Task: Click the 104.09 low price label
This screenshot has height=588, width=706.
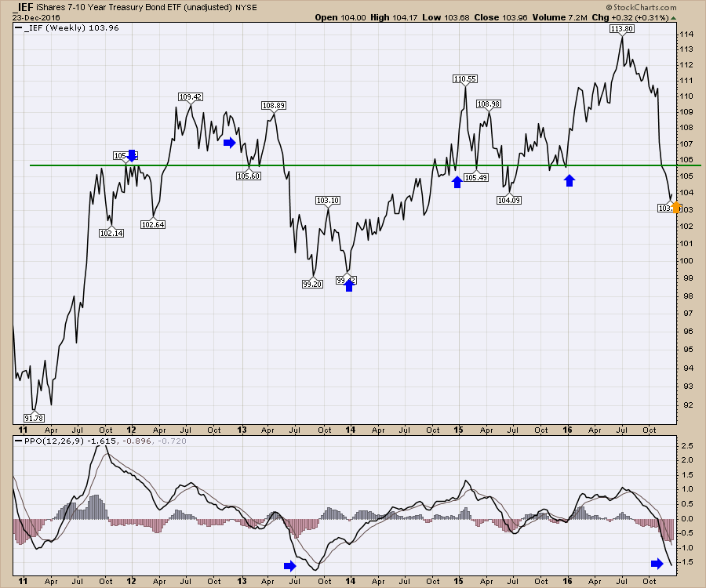Action: pyautogui.click(x=509, y=200)
